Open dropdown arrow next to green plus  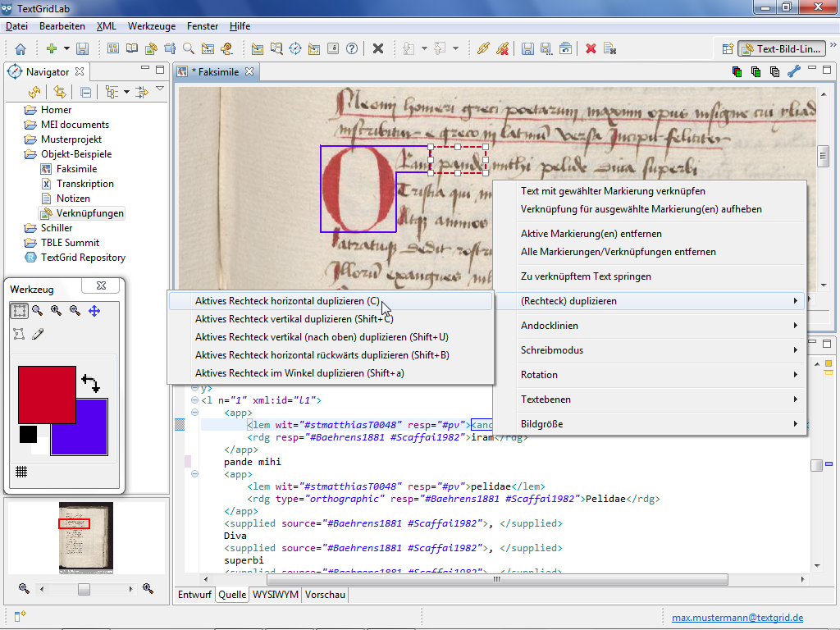[66, 48]
